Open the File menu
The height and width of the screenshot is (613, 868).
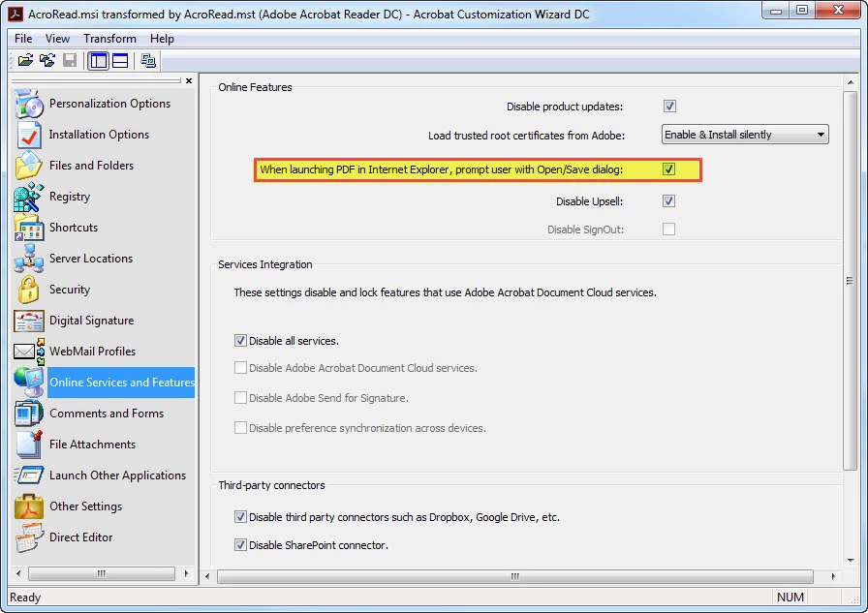(23, 39)
